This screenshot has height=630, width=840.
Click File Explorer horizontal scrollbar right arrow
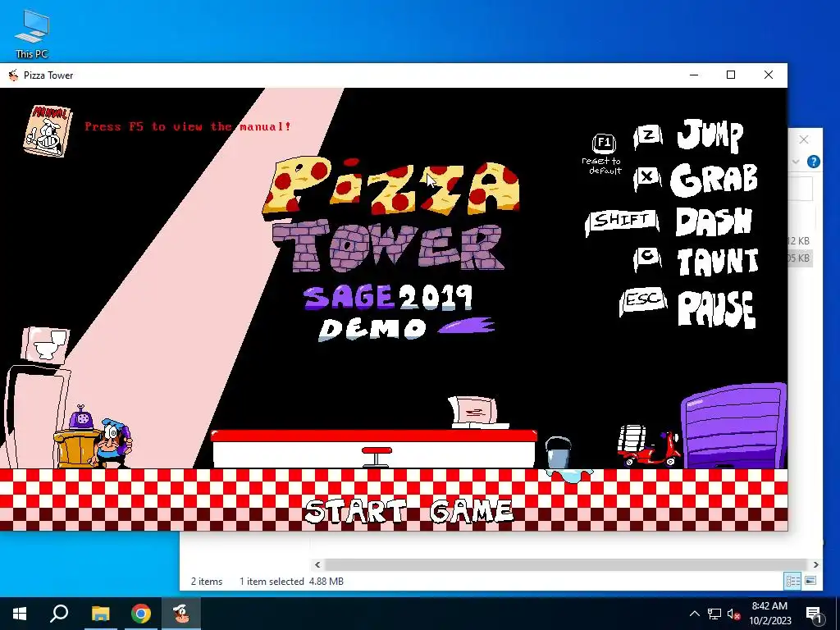coord(815,564)
